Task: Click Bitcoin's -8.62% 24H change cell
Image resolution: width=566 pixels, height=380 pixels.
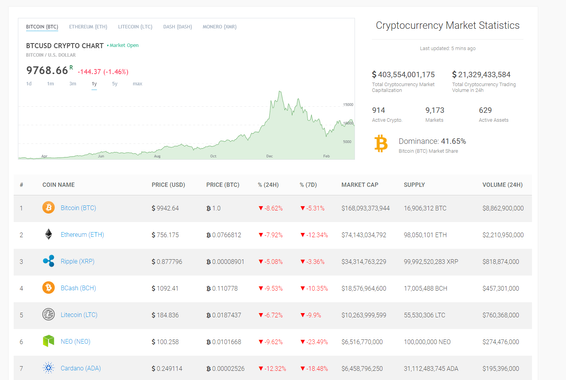Action: click(x=270, y=208)
